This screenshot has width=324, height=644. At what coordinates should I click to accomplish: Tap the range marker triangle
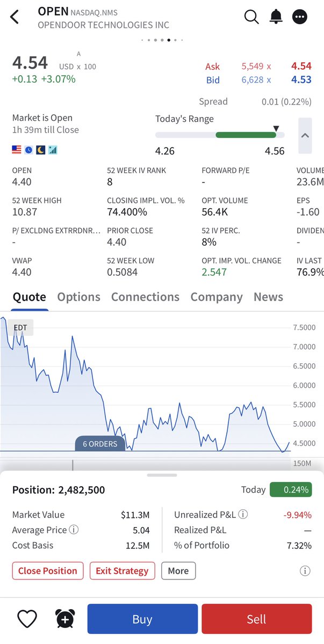(x=276, y=128)
